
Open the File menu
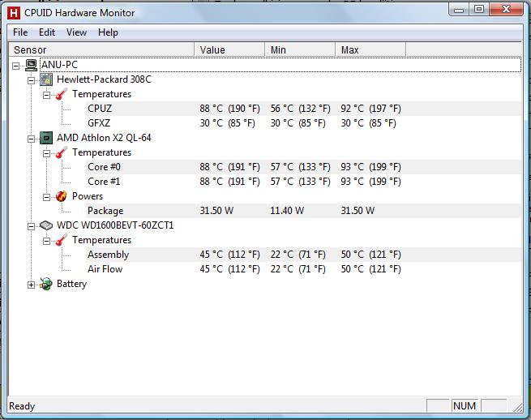point(20,32)
